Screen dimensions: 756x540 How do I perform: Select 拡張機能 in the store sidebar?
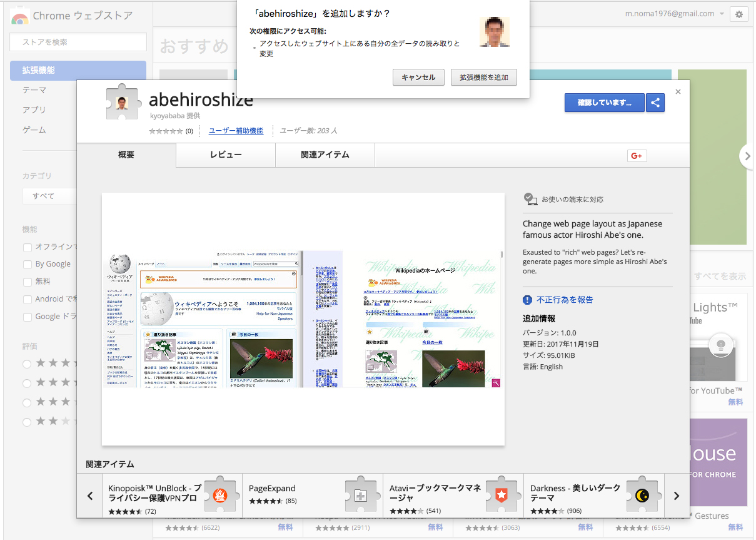tap(78, 71)
